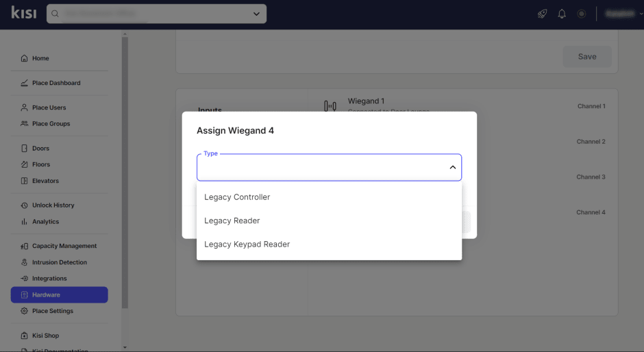Select the Wiegand 1 input row
The width and height of the screenshot is (644, 352).
[x=462, y=106]
